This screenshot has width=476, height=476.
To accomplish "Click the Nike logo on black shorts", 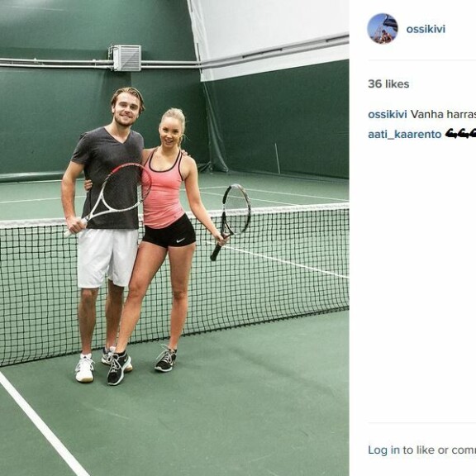I will [180, 240].
